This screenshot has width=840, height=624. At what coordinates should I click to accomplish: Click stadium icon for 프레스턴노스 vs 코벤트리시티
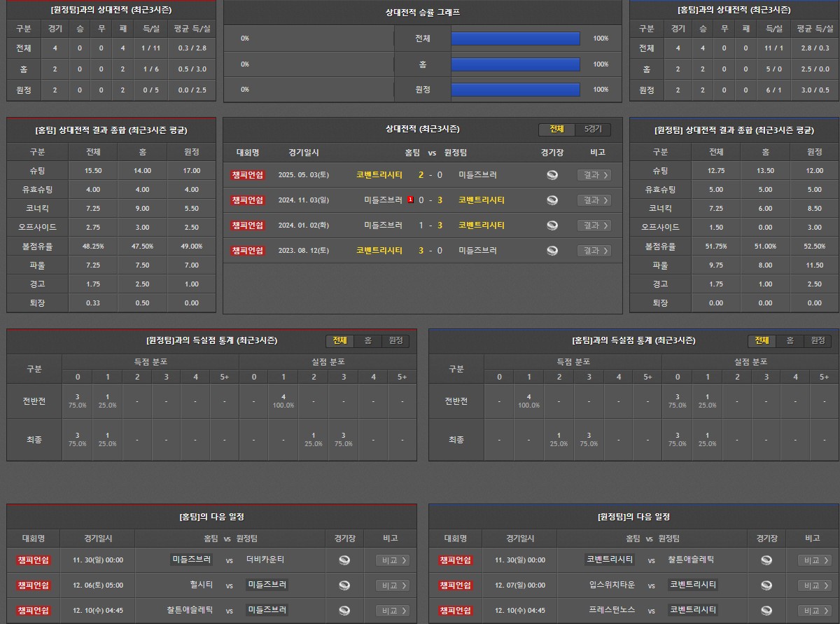click(x=766, y=610)
